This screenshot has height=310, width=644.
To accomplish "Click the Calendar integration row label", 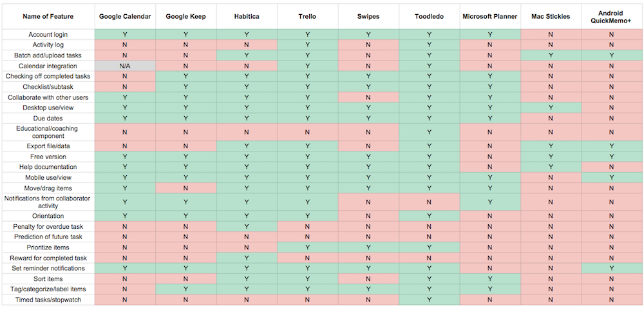I will (48, 66).
